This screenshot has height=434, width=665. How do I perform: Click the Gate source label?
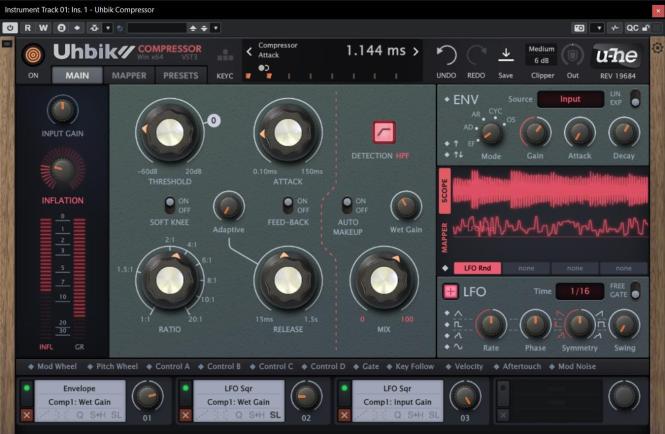pyautogui.click(x=370, y=367)
